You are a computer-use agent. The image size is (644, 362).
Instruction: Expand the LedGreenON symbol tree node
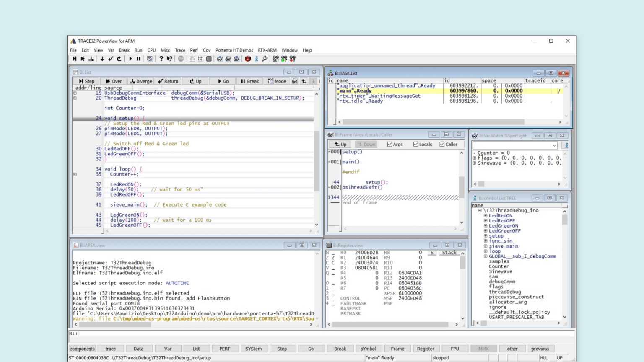point(486,226)
